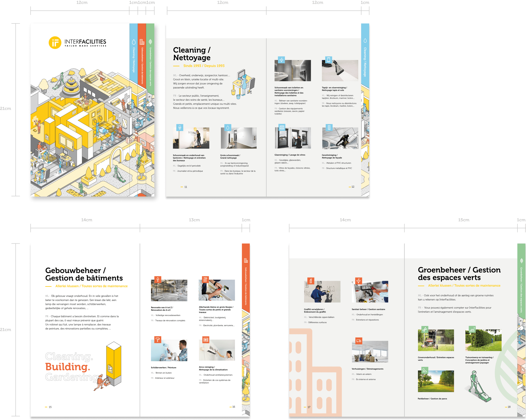Click the 13cm width dimension label
The height and width of the screenshot is (420, 526).
(194, 220)
